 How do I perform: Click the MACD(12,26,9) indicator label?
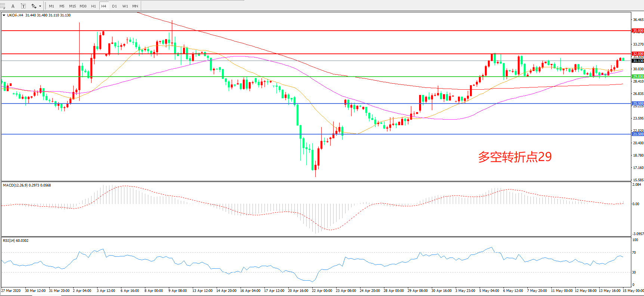click(x=15, y=185)
